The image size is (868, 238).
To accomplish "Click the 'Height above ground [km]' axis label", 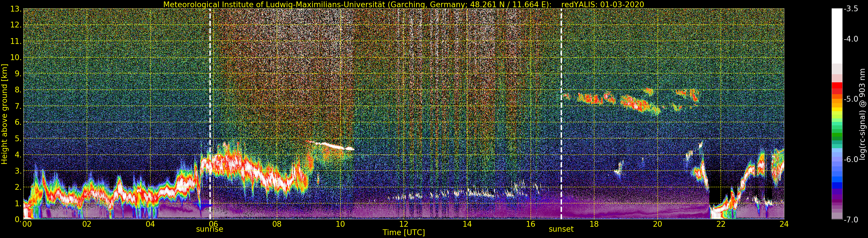I will pos(4,114).
